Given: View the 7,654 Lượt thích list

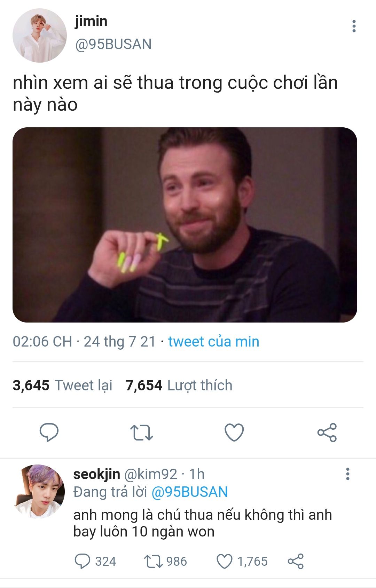Looking at the screenshot, I should 179,385.
